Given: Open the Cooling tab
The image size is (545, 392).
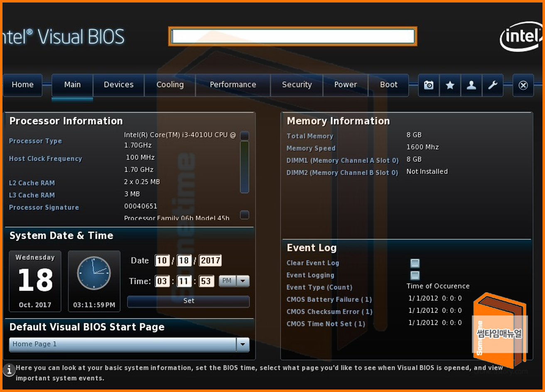Looking at the screenshot, I should (170, 85).
